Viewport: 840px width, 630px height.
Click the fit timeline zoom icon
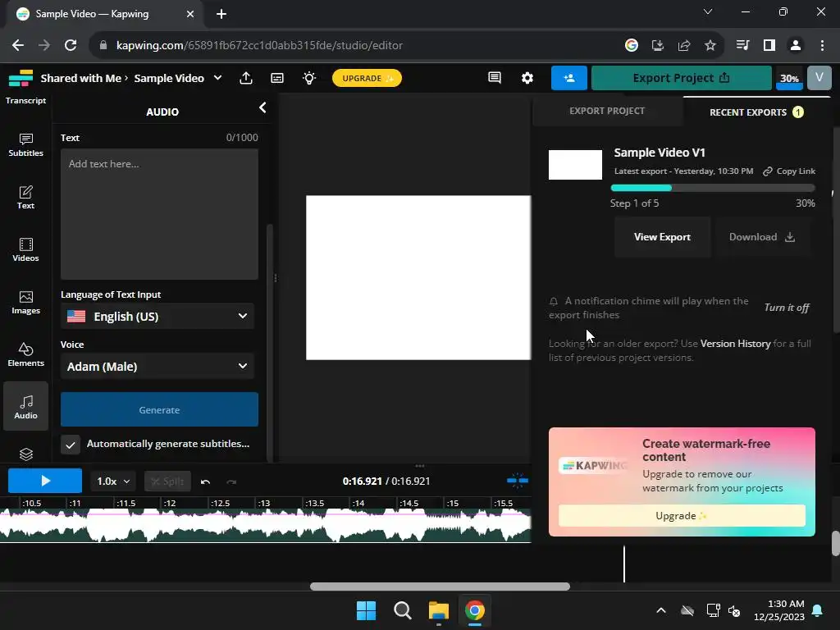(518, 481)
